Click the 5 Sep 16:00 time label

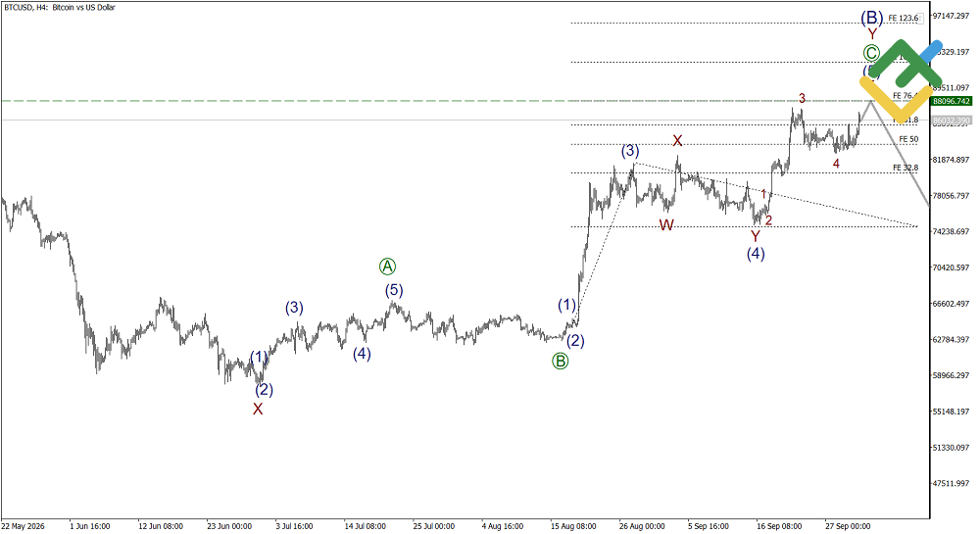709,526
